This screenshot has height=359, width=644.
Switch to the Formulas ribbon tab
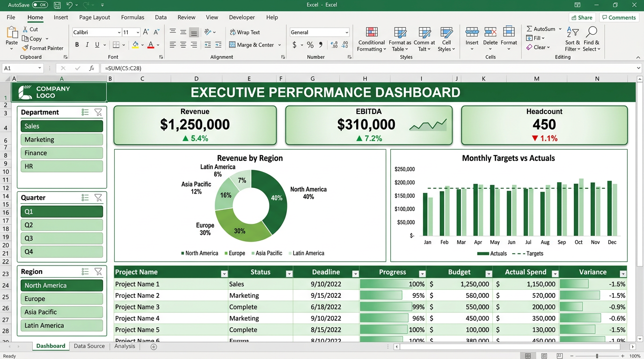pos(132,17)
